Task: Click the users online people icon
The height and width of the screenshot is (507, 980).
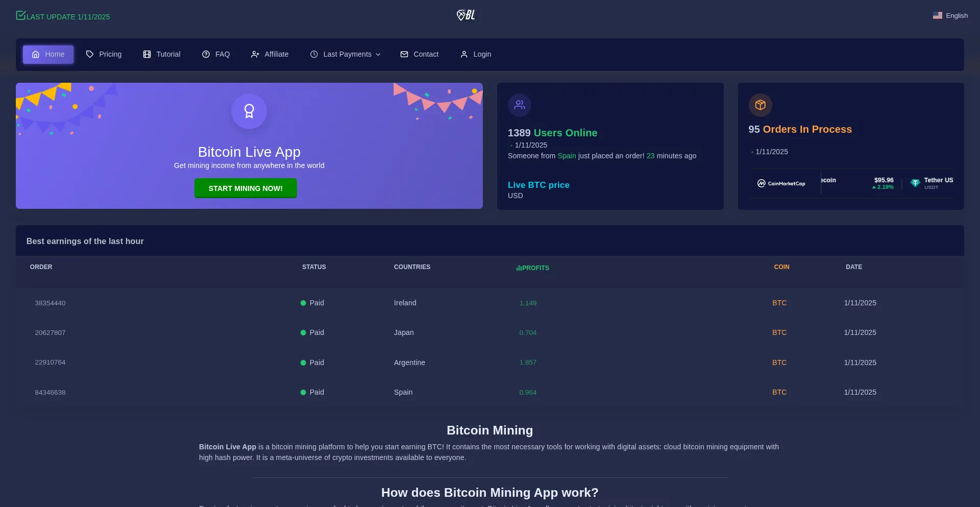Action: tap(520, 105)
